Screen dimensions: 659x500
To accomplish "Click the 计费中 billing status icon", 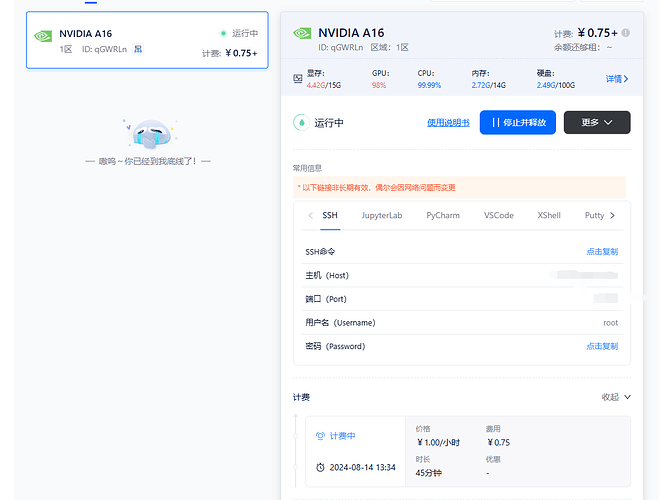I will [x=320, y=436].
